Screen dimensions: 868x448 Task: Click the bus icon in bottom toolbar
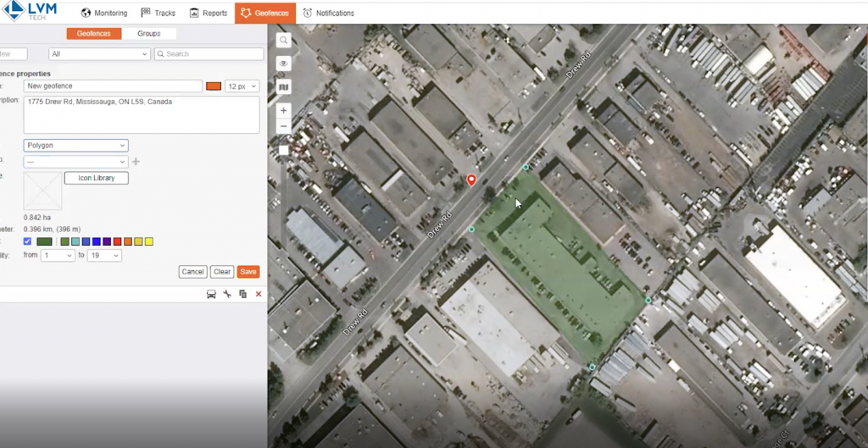point(211,294)
